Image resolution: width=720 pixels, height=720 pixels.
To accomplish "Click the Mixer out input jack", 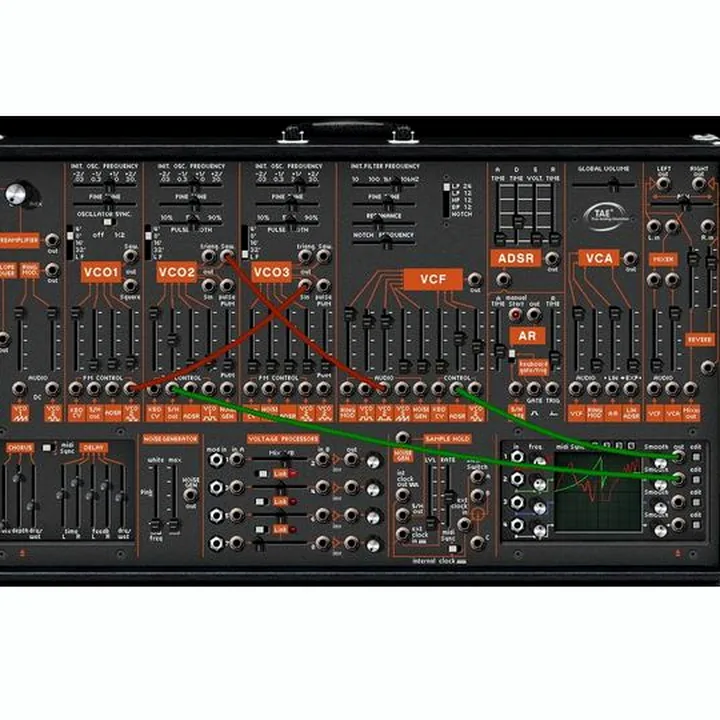I will 690,388.
